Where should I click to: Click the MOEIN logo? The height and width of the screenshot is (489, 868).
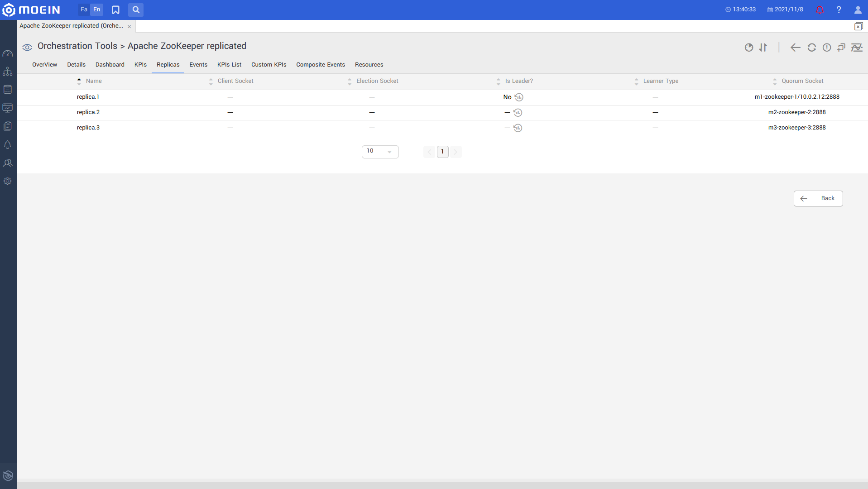pos(31,10)
